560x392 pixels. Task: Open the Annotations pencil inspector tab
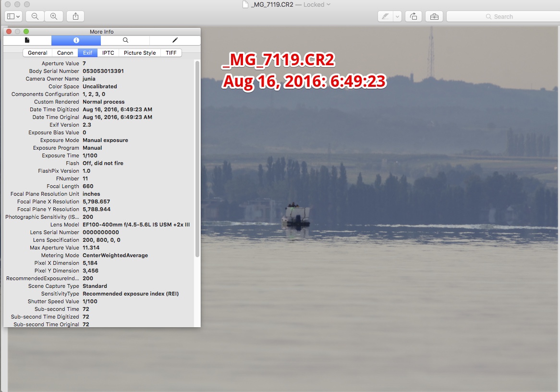click(175, 40)
